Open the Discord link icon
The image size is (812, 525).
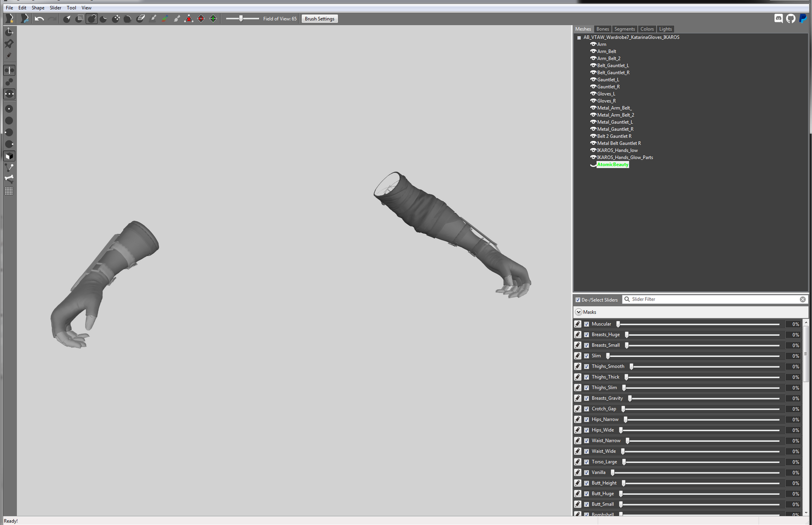[x=778, y=18]
